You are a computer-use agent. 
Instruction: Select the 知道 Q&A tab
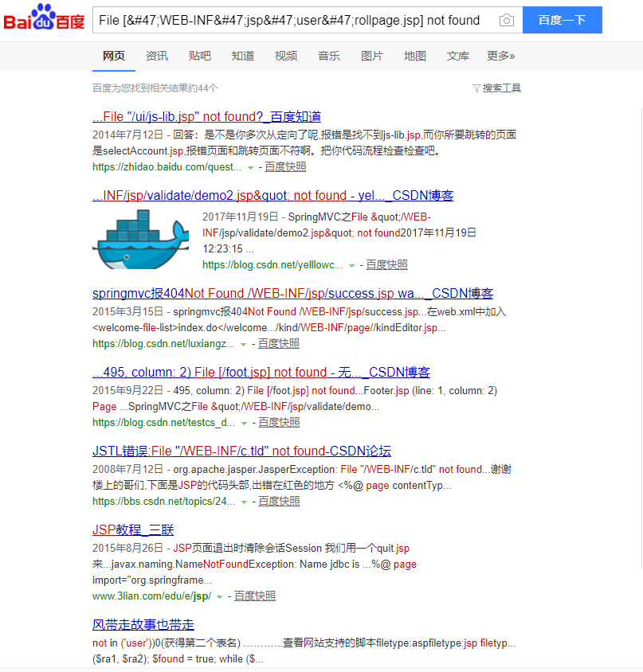pos(242,57)
